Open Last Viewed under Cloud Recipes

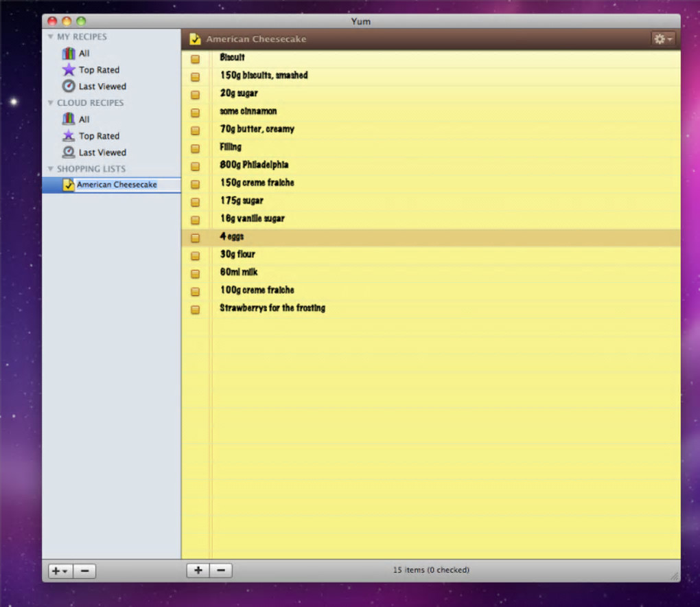(x=102, y=152)
